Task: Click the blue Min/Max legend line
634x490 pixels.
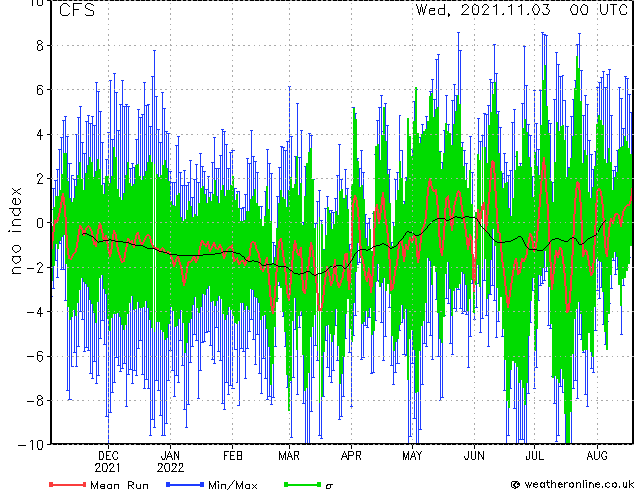Action: (x=185, y=484)
